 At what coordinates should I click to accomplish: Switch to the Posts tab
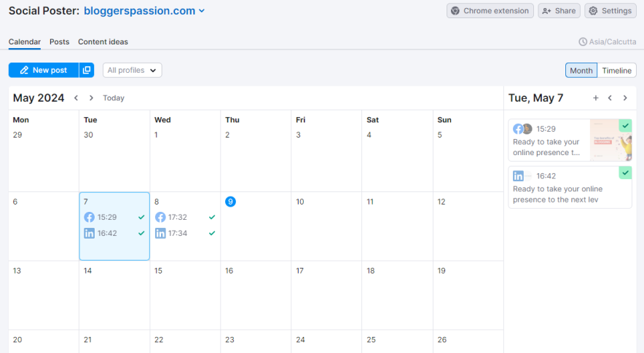(x=59, y=41)
